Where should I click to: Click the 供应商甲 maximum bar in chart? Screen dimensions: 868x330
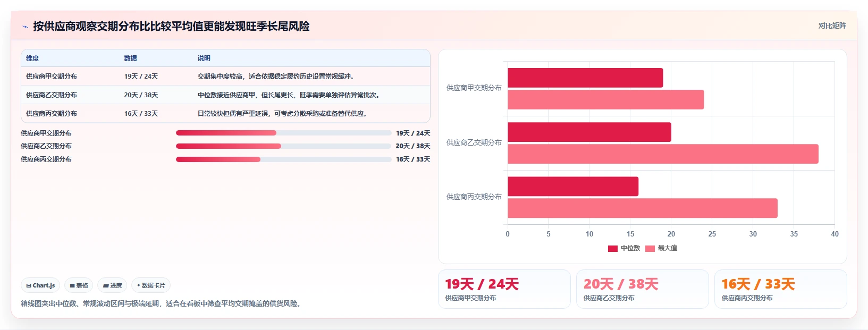[606, 99]
